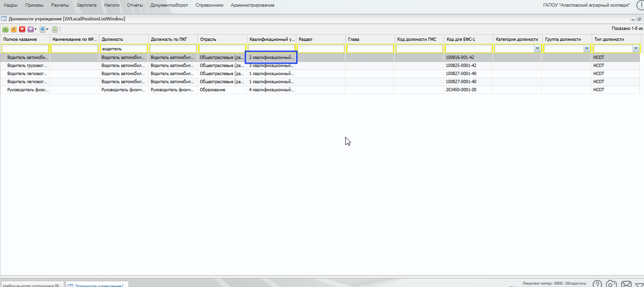Image resolution: width=644 pixels, height=287 pixels.
Task: Click the 3 квалификационный... cell
Action: [x=271, y=66]
